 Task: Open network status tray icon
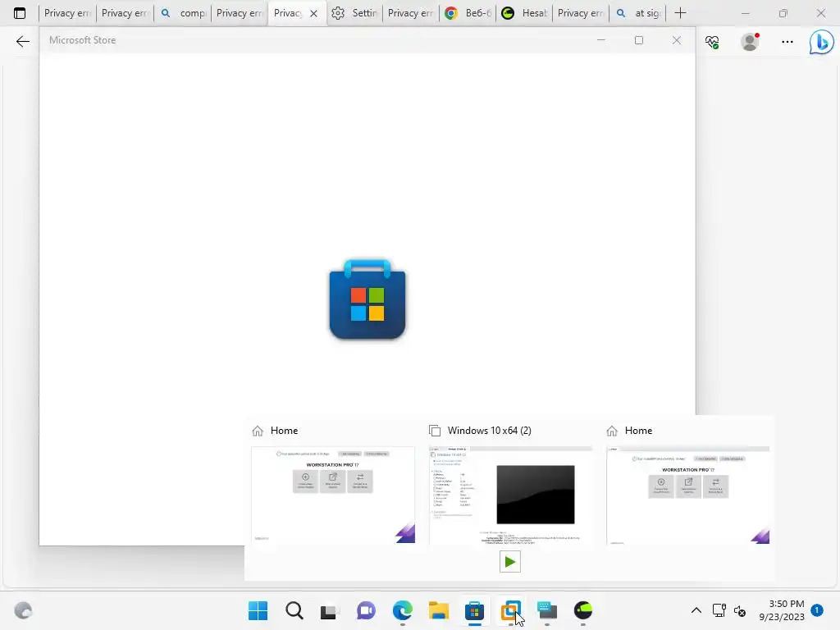tap(719, 610)
